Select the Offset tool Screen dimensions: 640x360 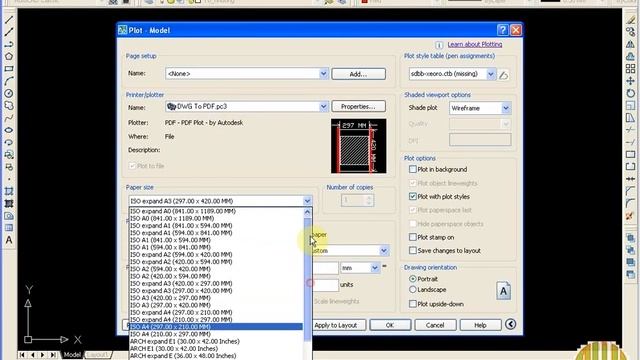(x=631, y=56)
